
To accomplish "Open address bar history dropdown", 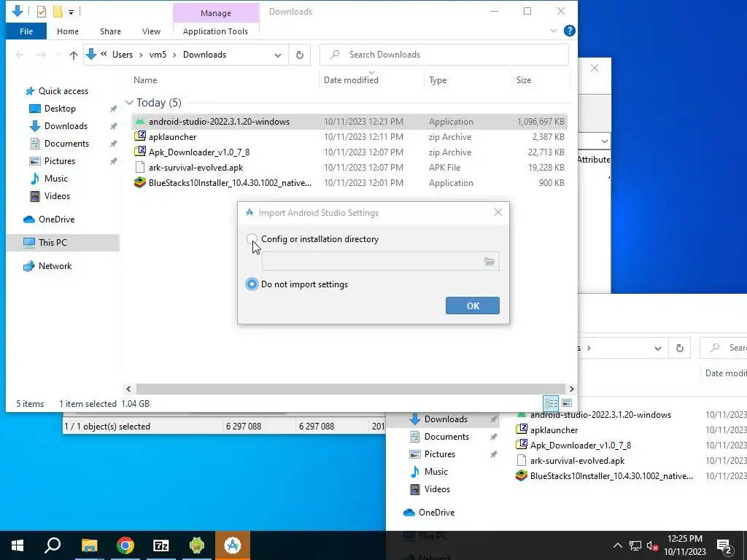I will [x=278, y=55].
